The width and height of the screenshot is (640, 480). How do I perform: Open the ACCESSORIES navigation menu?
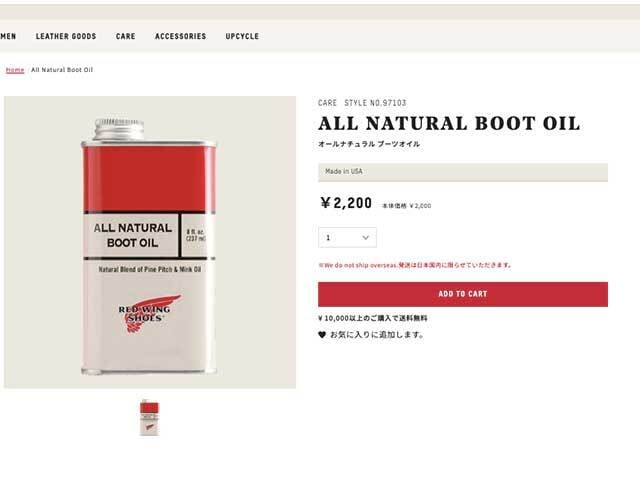pos(180,36)
